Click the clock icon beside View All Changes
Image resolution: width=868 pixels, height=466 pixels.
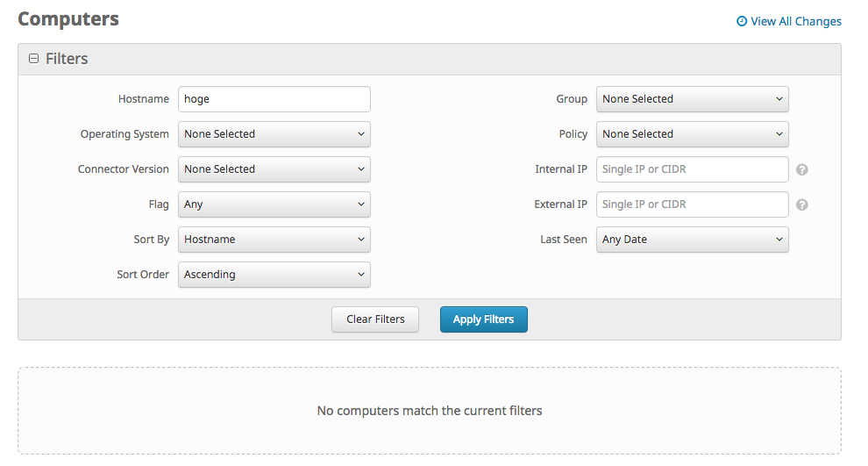coord(741,21)
